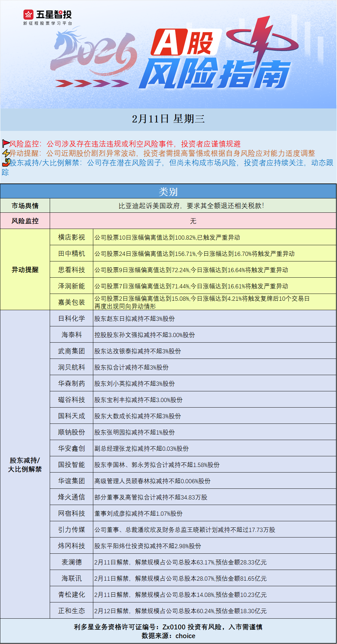
Task: Click stock name 麦澜德
Action: click(x=71, y=562)
